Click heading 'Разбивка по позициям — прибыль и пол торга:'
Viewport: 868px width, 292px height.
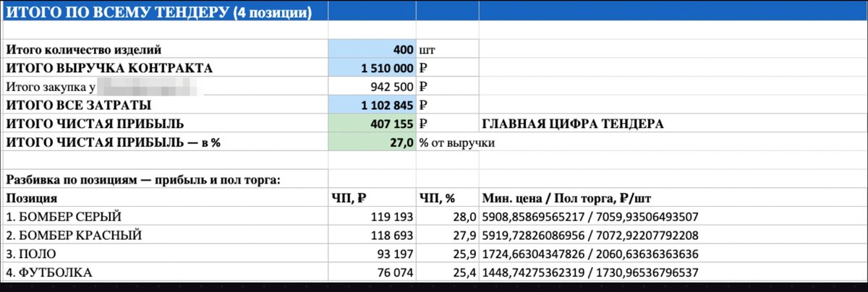142,179
